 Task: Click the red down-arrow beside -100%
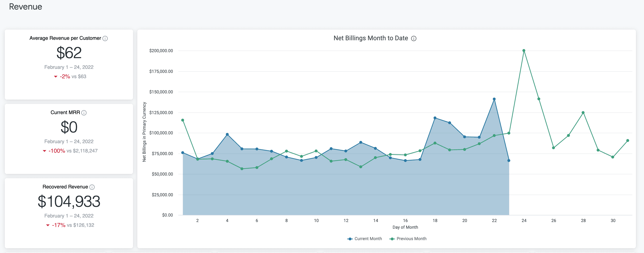[44, 151]
